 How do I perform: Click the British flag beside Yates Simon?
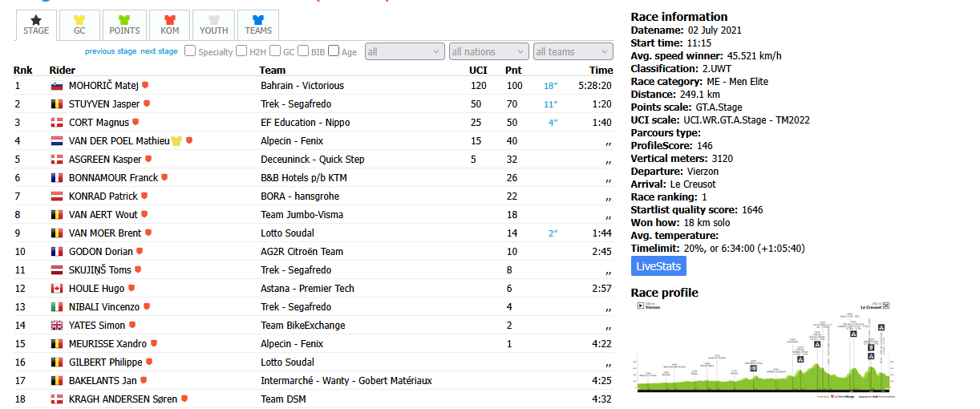click(x=57, y=326)
